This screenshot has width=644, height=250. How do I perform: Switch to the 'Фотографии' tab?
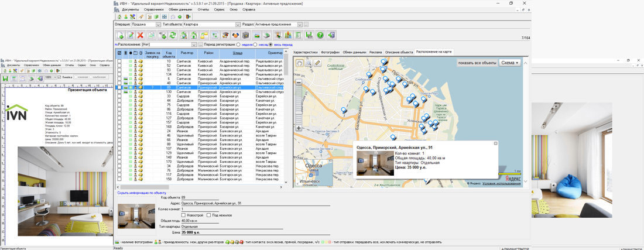coord(330,52)
